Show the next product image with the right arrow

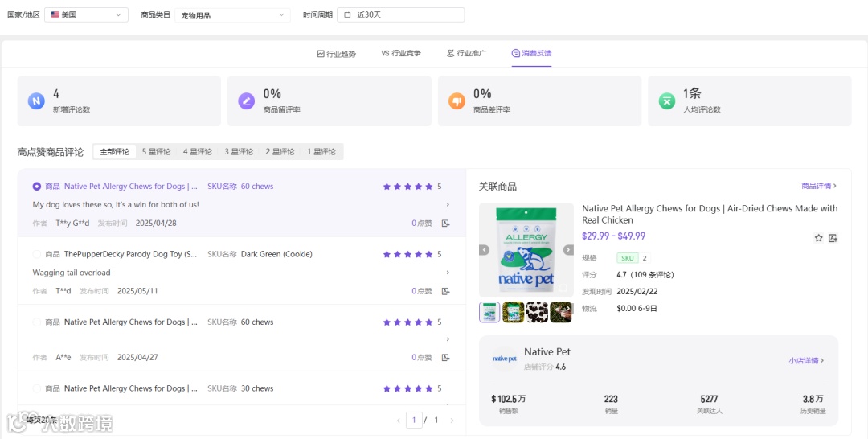(568, 250)
